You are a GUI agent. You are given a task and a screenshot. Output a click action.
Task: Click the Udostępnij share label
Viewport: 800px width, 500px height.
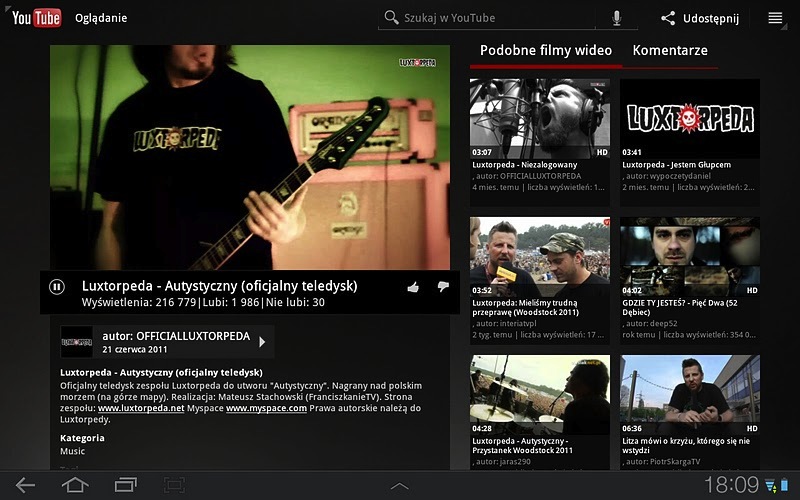click(x=711, y=19)
